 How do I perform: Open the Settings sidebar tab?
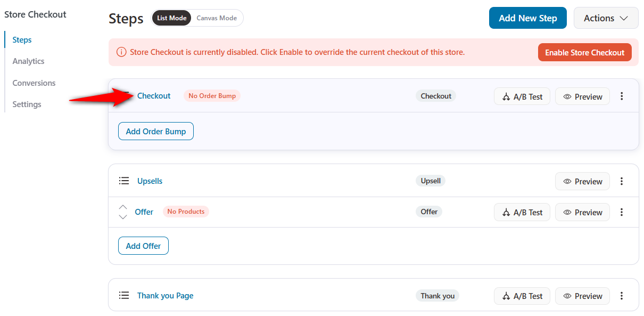(x=27, y=104)
